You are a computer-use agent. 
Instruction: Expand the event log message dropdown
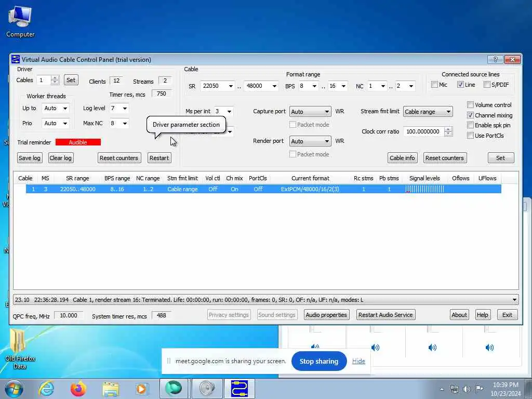[x=514, y=300]
